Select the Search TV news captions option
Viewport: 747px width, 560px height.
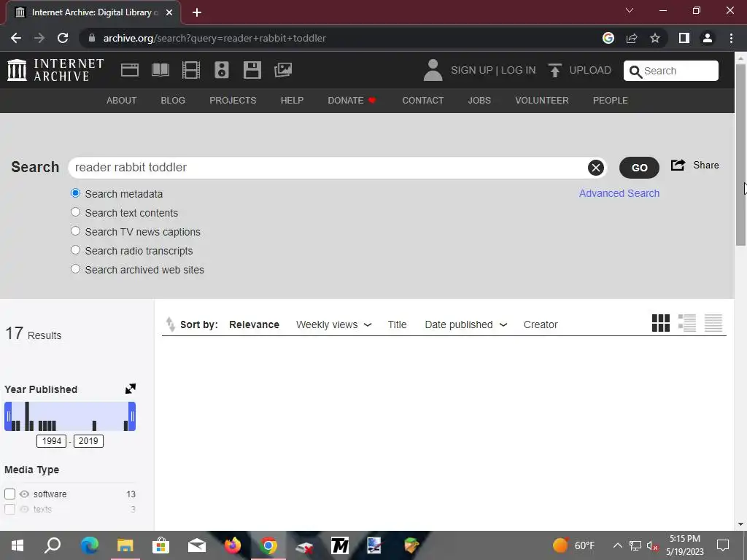75,231
